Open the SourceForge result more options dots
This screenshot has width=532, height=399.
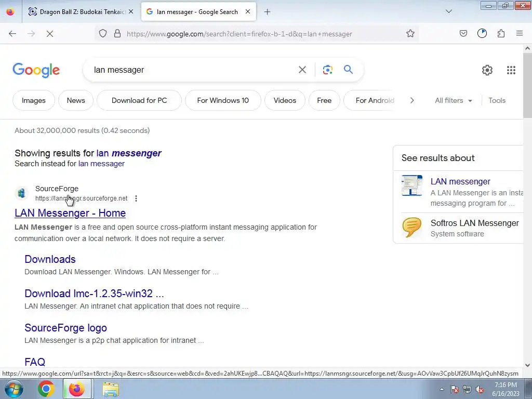point(136,198)
